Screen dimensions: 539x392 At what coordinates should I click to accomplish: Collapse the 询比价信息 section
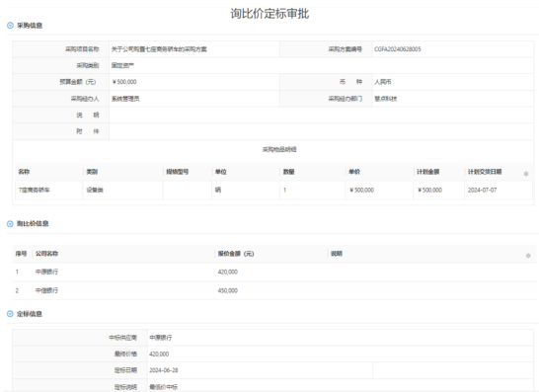point(10,224)
